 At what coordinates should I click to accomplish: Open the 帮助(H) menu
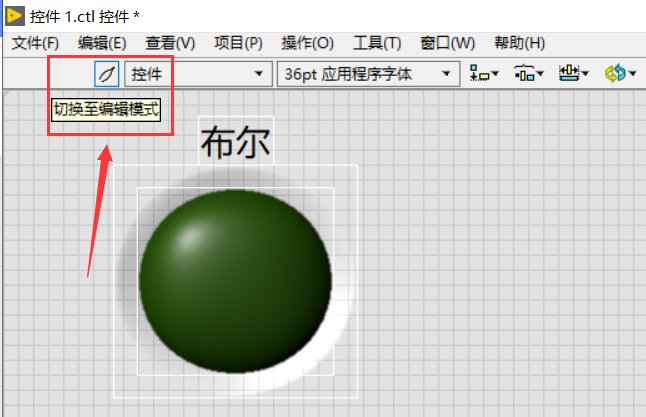click(520, 43)
